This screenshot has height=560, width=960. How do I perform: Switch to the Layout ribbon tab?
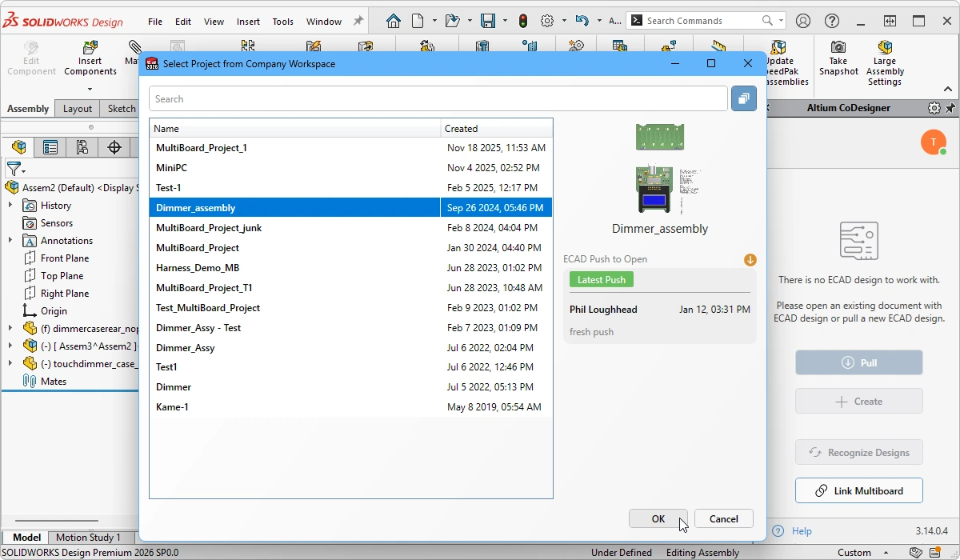pos(78,109)
